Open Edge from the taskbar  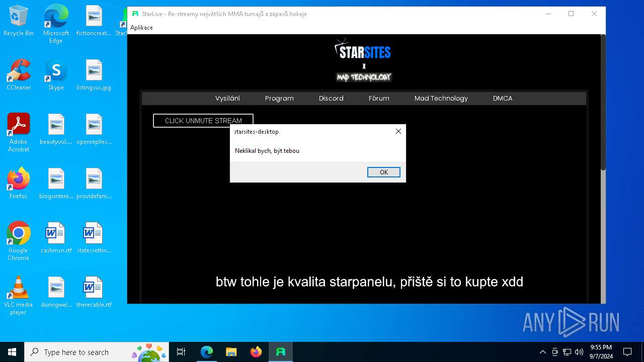[207, 352]
